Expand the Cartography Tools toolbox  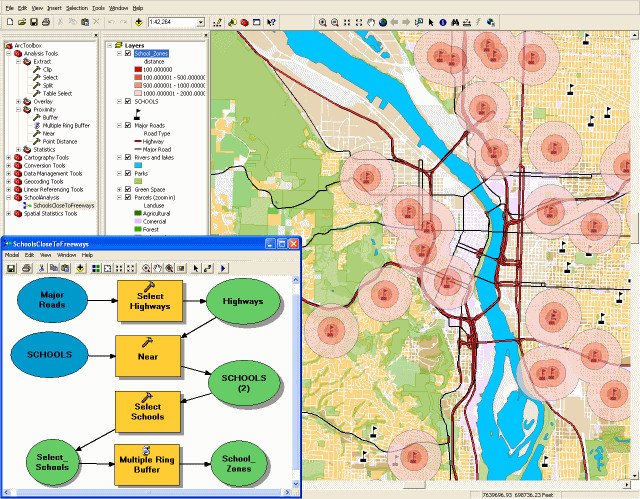[9, 157]
